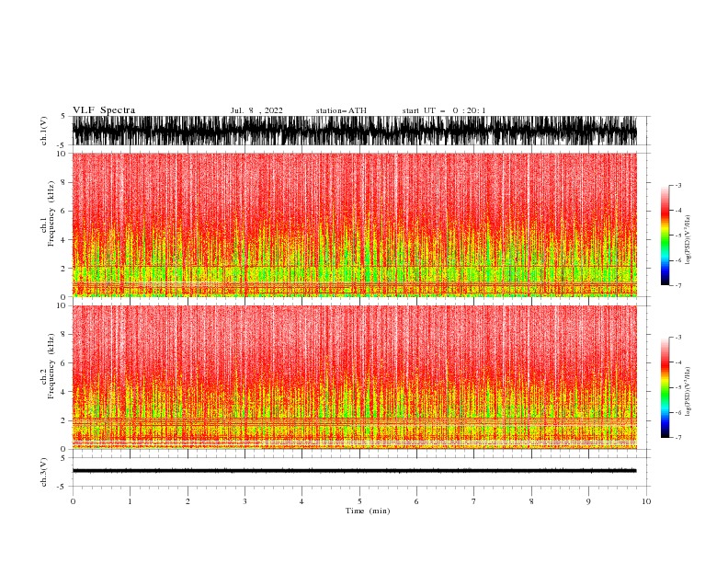The image size is (728, 563).
Task: Click time axis tick label '5'
Action: pyautogui.click(x=359, y=501)
